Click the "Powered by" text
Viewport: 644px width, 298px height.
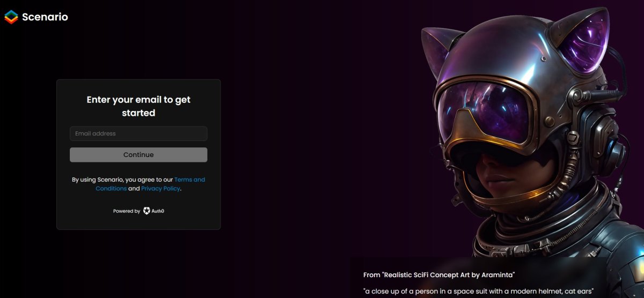[x=127, y=211]
